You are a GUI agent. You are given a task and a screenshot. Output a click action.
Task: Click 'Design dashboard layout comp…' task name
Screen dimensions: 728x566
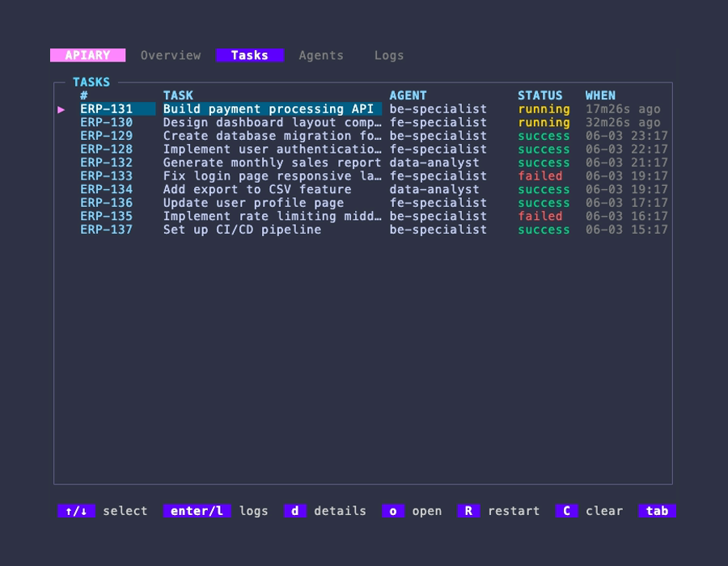coord(272,122)
